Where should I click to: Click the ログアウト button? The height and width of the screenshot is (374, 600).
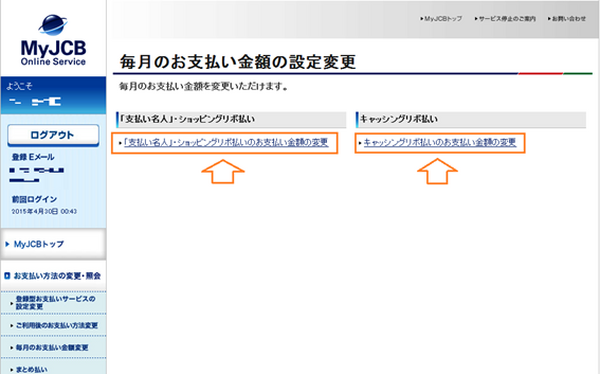(x=53, y=135)
